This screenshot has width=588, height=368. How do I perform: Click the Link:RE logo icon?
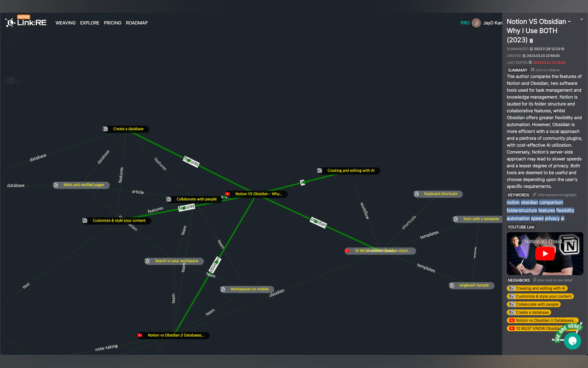click(10, 23)
